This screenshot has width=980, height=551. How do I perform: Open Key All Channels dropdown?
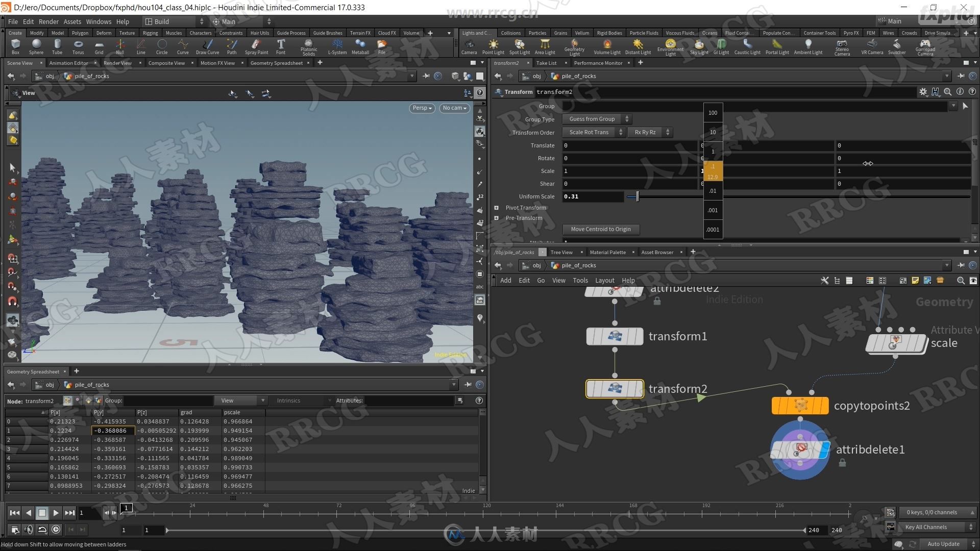point(937,527)
